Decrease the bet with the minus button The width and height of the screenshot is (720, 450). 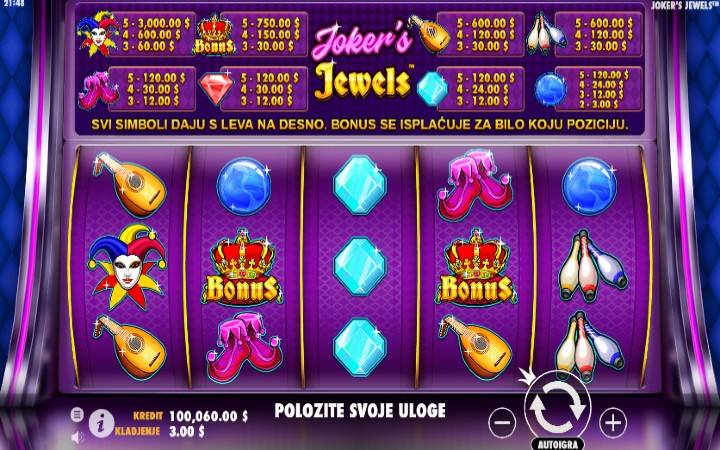[503, 422]
